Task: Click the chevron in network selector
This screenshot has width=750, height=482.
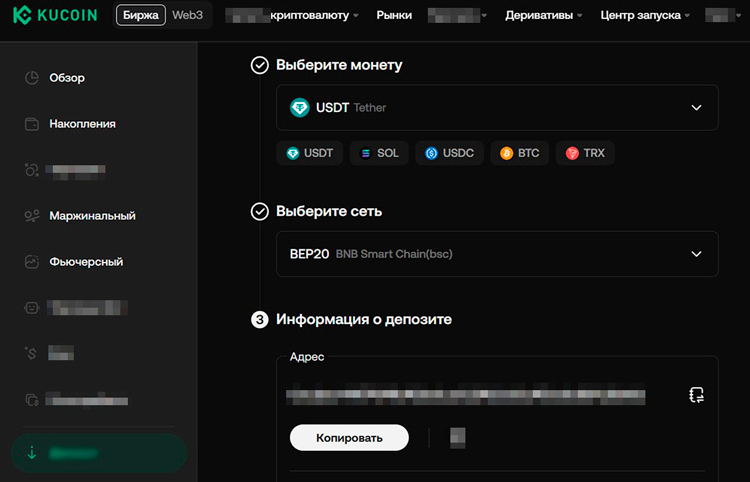Action: click(696, 254)
